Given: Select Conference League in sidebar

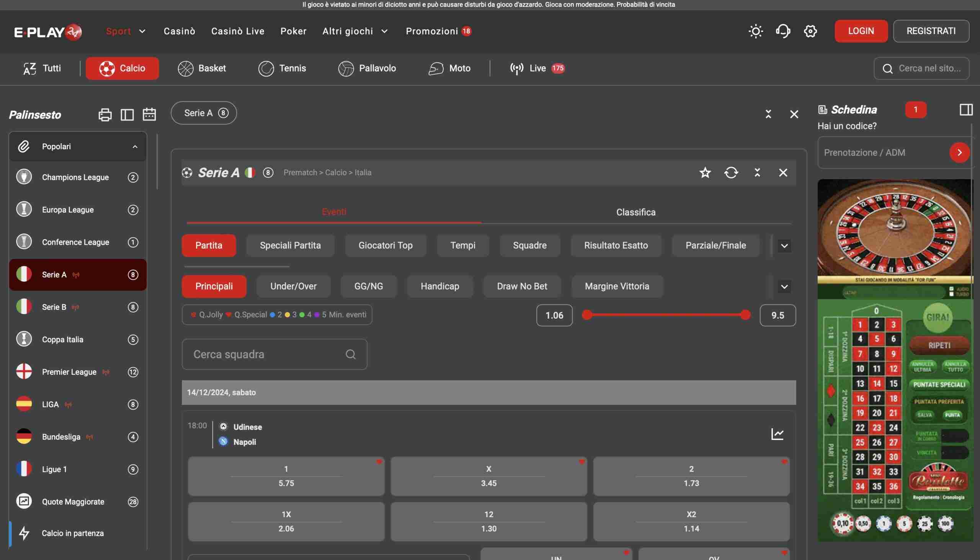Looking at the screenshot, I should 78,242.
